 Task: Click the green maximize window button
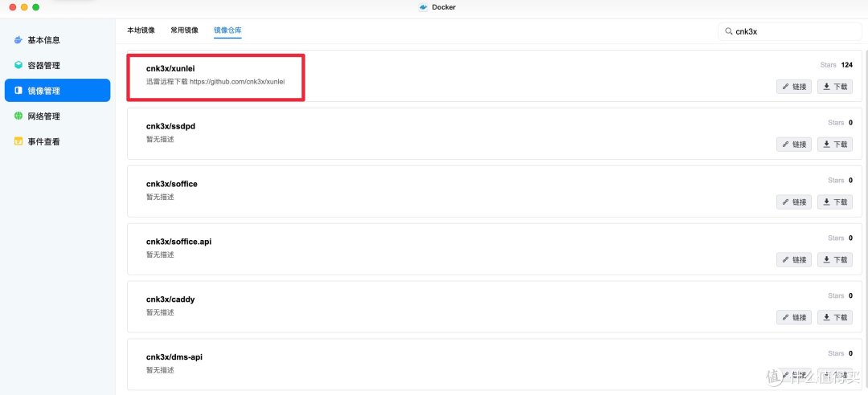(x=35, y=7)
